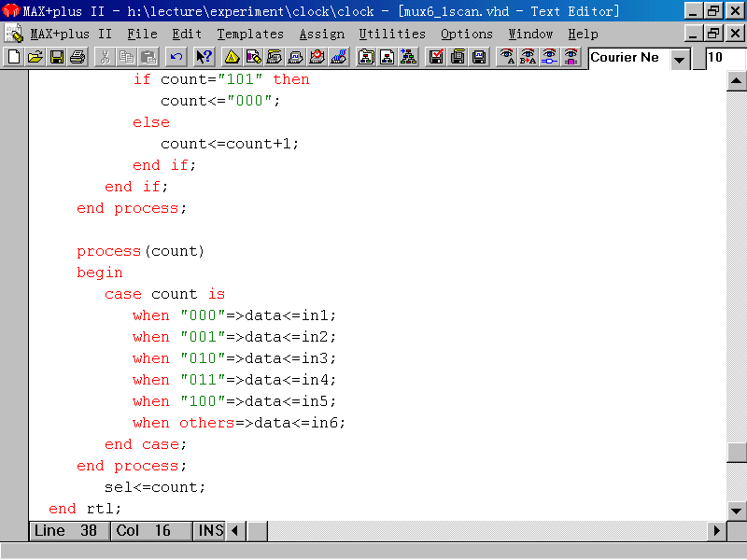
Task: Click the Col 16 status field
Action: (151, 530)
